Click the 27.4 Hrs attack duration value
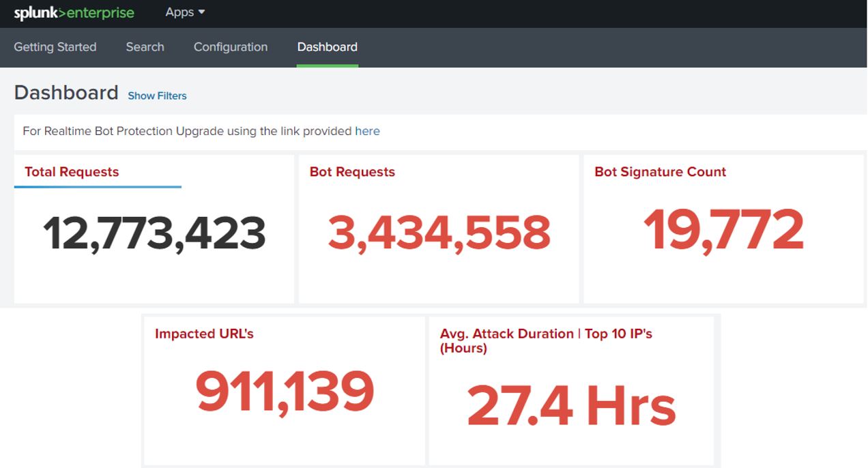Viewport: 868px width, 468px height. (571, 406)
